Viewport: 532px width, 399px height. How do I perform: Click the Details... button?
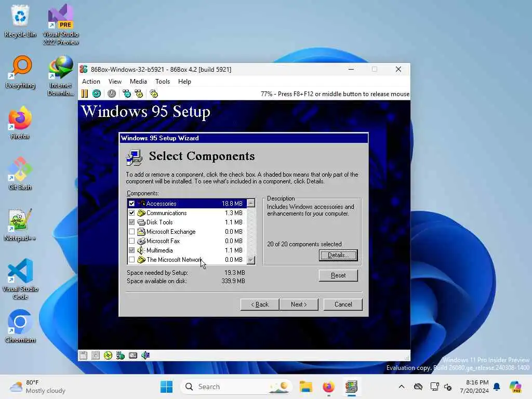[338, 255]
